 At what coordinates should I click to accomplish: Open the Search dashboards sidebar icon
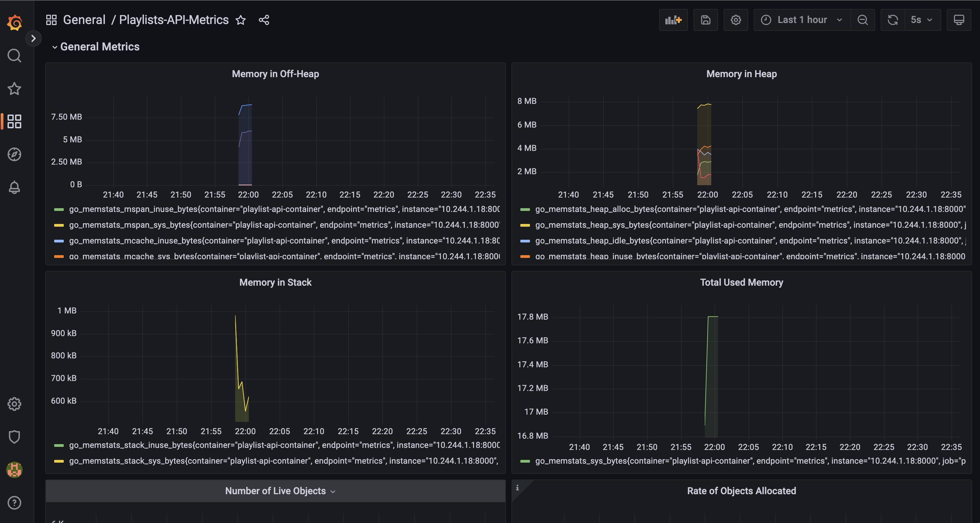pos(14,56)
